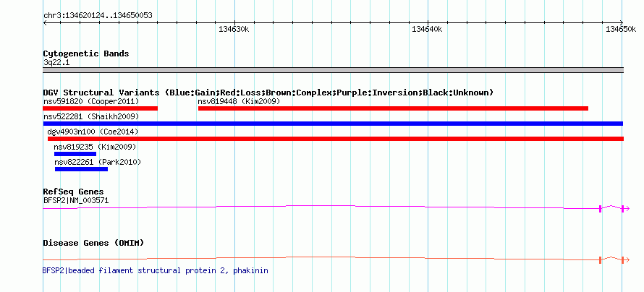The width and height of the screenshot is (644, 292).
Task: Click the RefSeq Genes track title
Action: click(74, 192)
